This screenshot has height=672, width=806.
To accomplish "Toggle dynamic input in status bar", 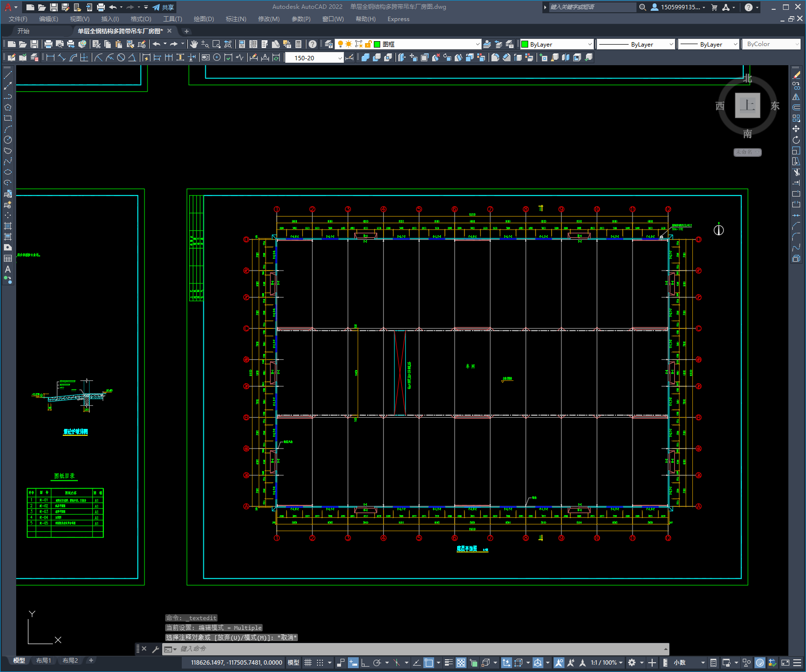I will click(353, 663).
